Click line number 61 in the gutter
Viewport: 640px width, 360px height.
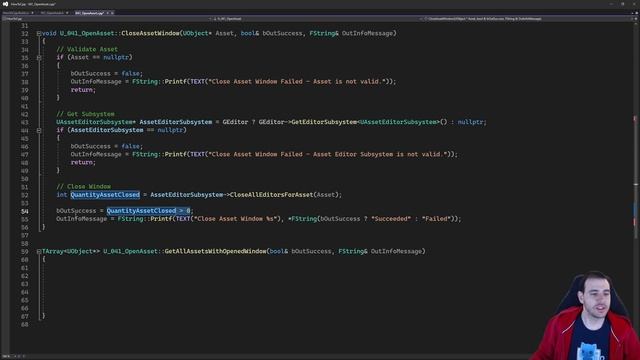(24, 268)
